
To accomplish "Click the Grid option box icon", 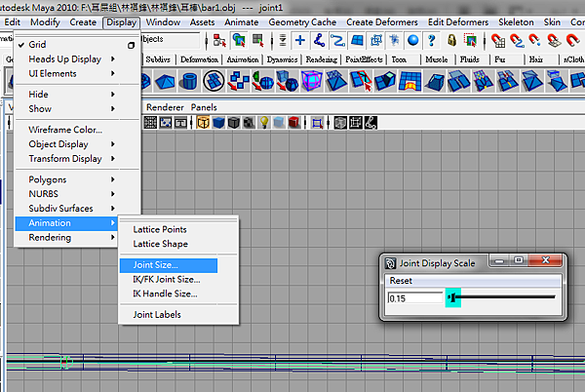I will [x=131, y=45].
